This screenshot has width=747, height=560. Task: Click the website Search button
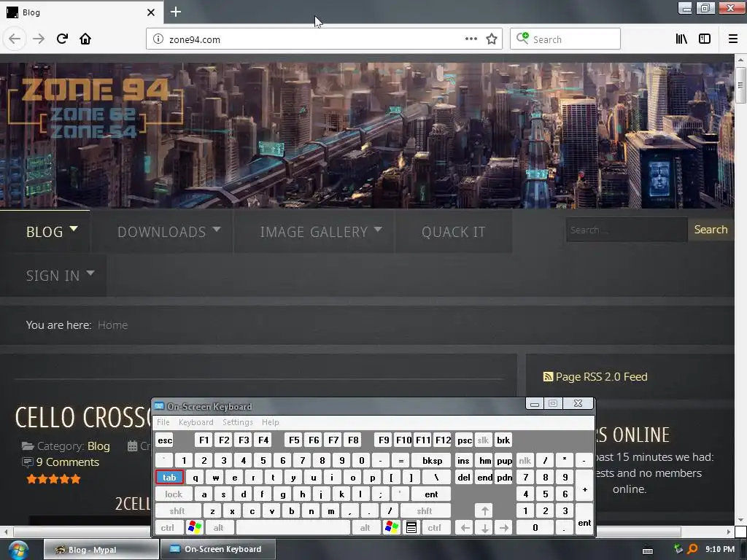[711, 230]
